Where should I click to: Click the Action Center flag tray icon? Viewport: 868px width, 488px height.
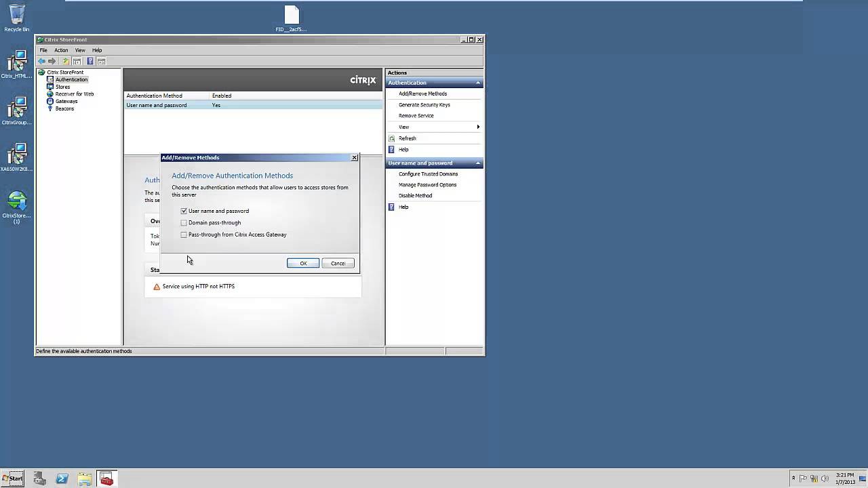click(x=804, y=479)
